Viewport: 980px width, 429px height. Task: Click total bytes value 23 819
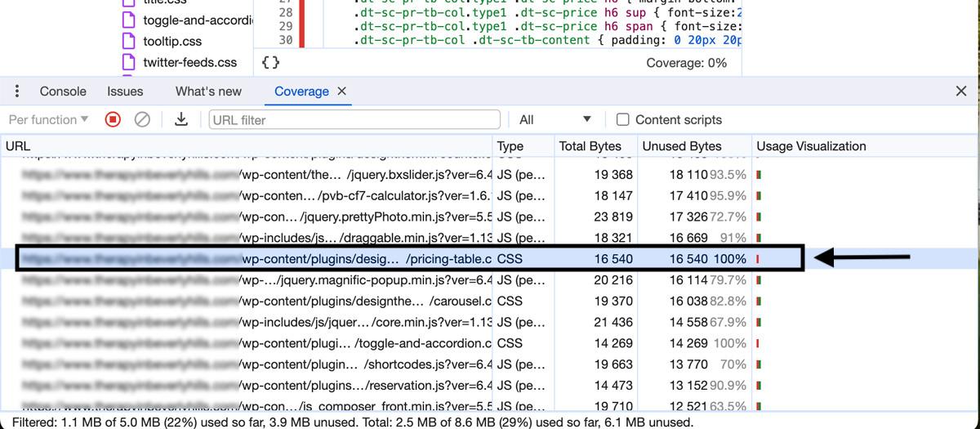(613, 217)
